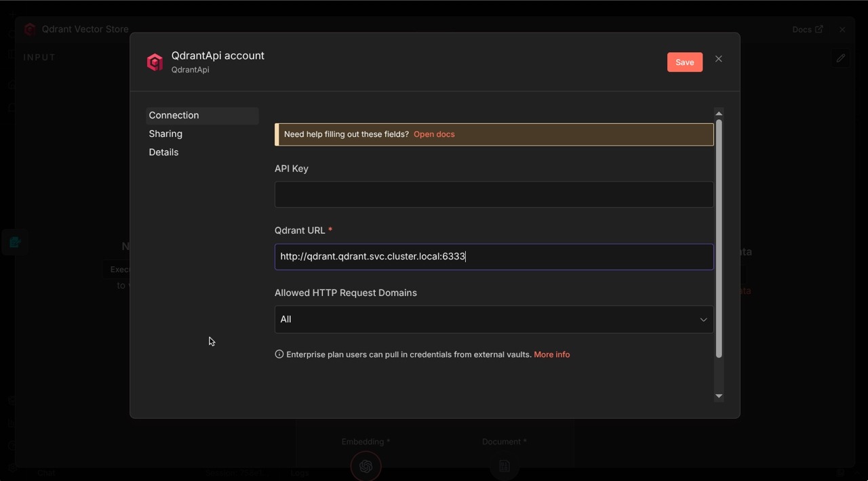Screen dimensions: 868x481
Task: Click the Qdrant URL label
Action: point(300,230)
